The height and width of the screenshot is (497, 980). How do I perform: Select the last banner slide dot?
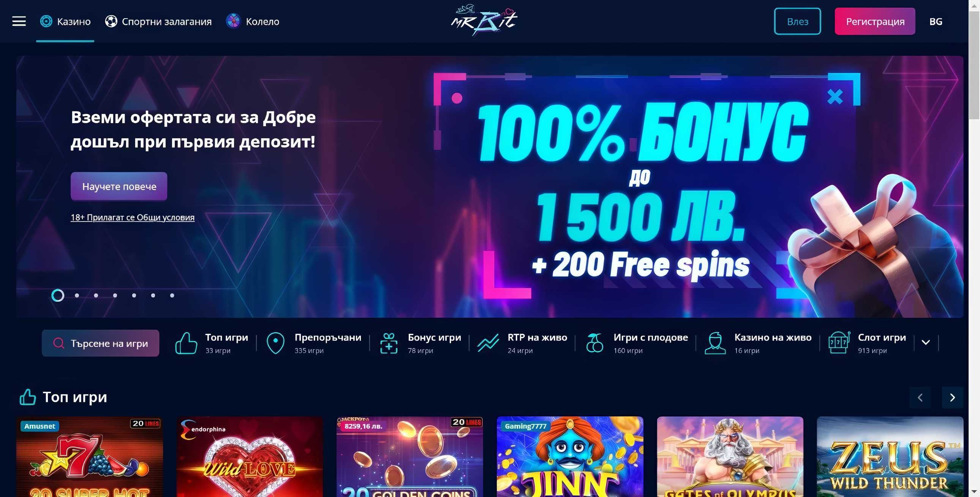(172, 295)
